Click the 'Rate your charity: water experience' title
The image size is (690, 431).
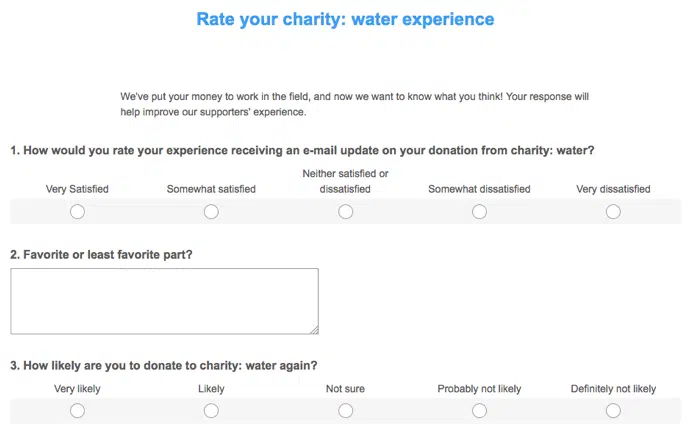click(345, 19)
